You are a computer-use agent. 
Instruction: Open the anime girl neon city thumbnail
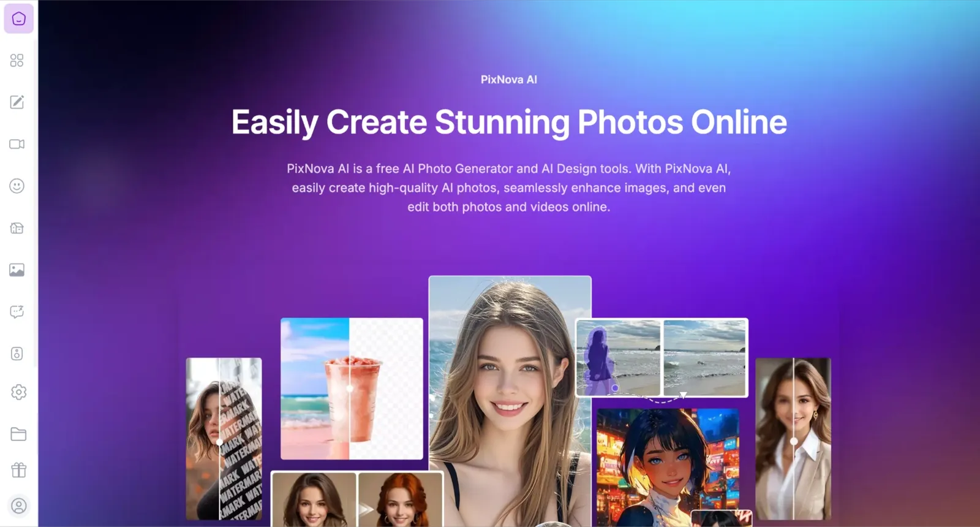pyautogui.click(x=668, y=467)
